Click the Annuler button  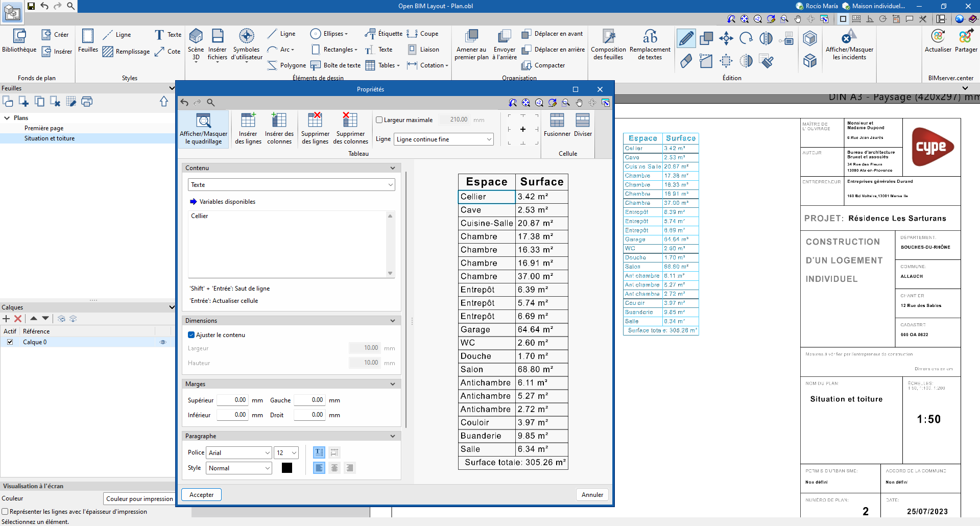(592, 495)
